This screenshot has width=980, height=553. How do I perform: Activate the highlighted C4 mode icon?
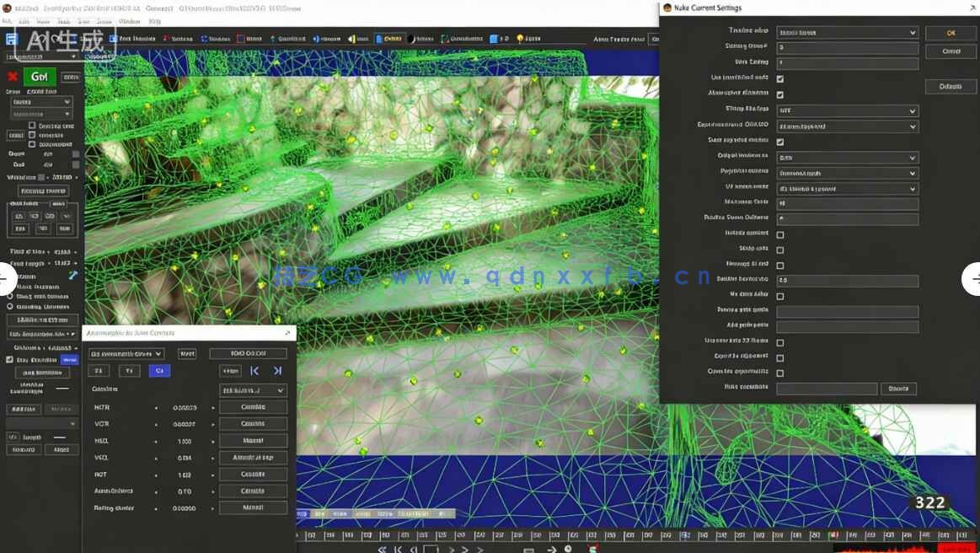[x=159, y=371]
